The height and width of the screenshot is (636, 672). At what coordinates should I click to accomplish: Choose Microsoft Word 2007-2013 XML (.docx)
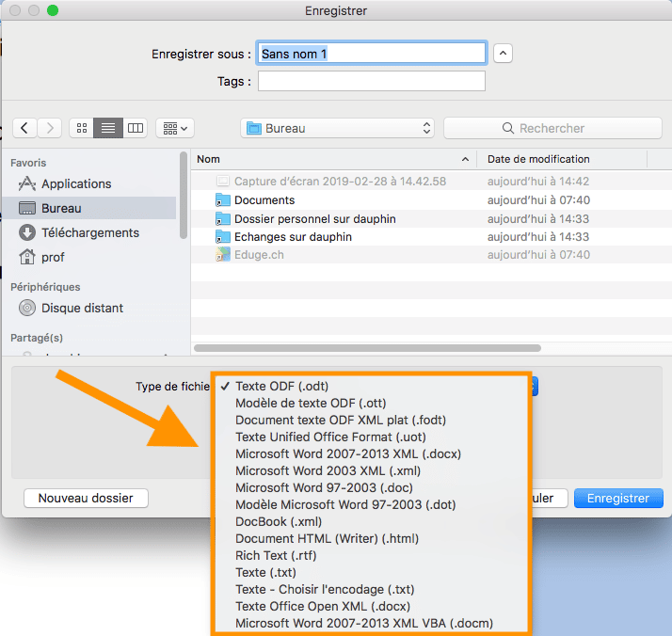pyautogui.click(x=347, y=453)
